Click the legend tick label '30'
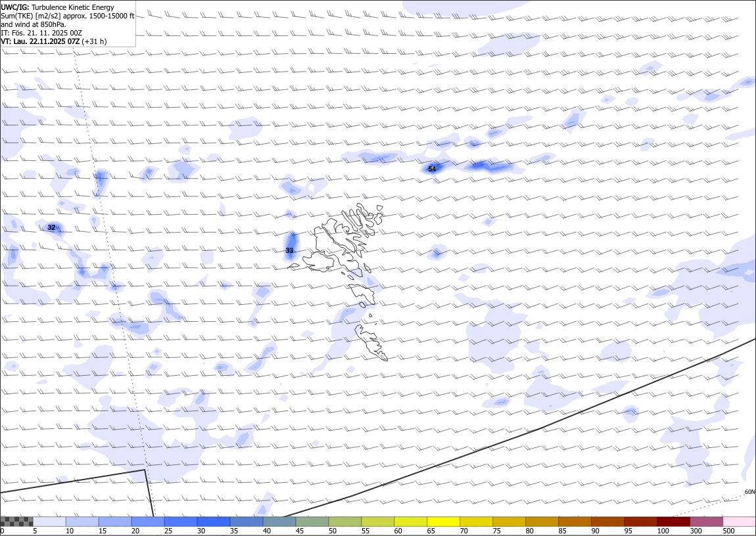The image size is (756, 536). 201,531
